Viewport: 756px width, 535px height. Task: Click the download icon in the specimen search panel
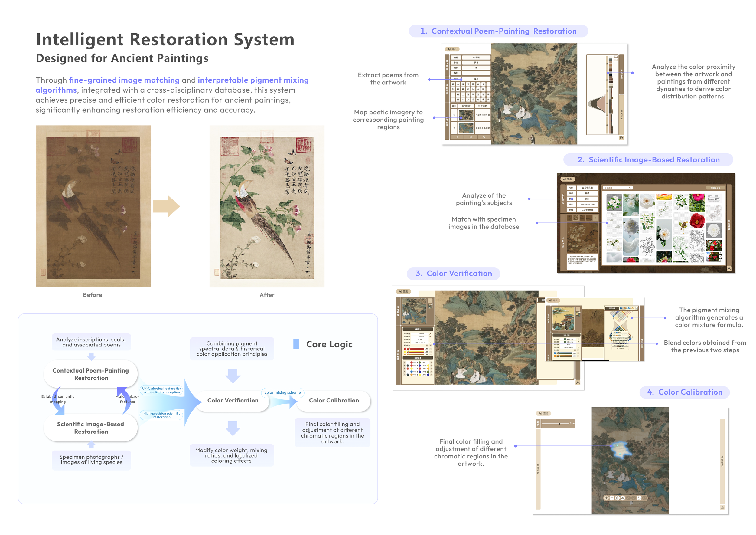(729, 268)
